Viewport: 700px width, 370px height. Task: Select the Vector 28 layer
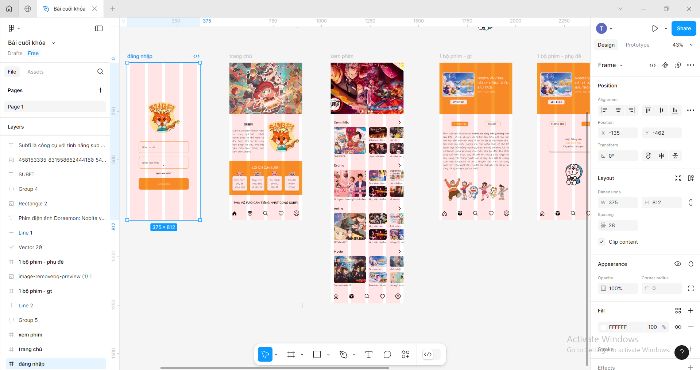(x=55, y=247)
